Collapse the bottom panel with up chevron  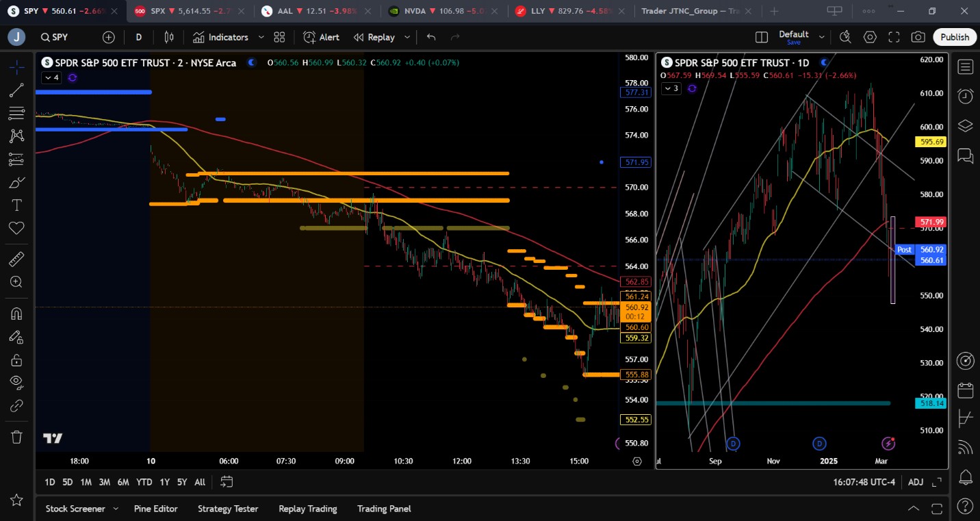[x=914, y=509]
